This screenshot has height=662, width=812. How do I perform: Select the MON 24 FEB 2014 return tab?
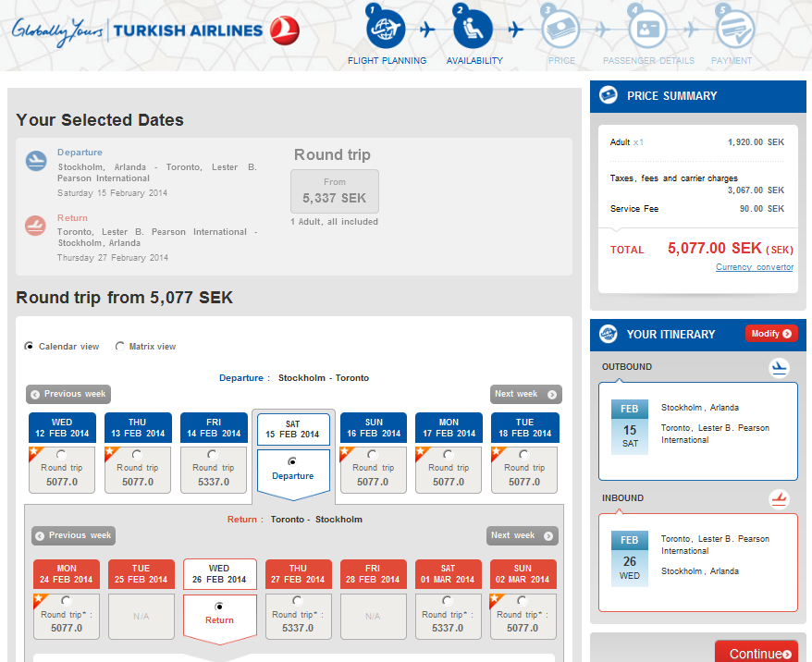(x=67, y=574)
